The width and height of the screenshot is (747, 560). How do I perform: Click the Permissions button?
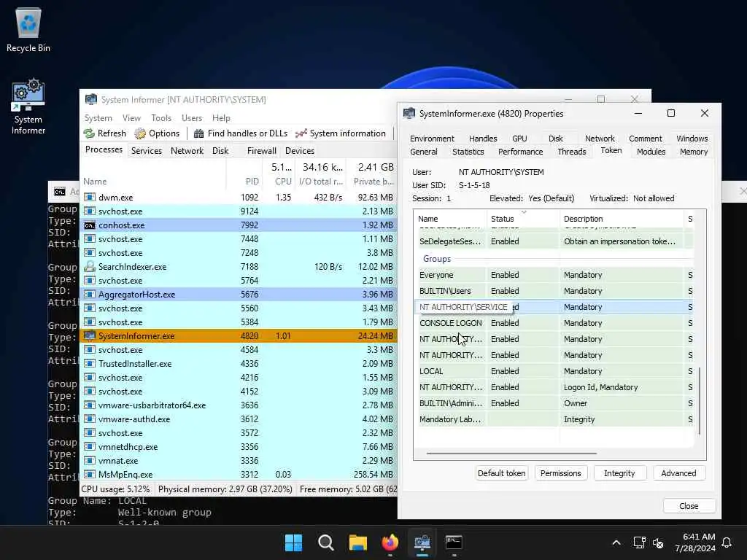[x=561, y=473]
